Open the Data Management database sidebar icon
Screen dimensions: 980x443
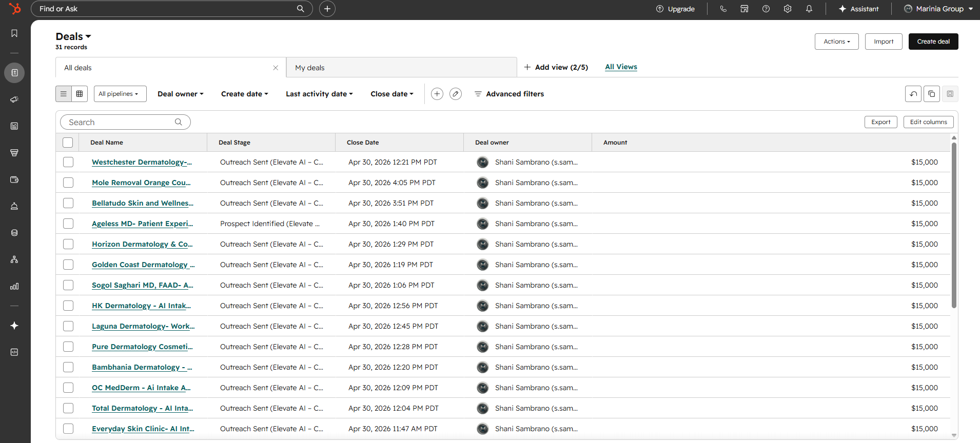point(14,233)
